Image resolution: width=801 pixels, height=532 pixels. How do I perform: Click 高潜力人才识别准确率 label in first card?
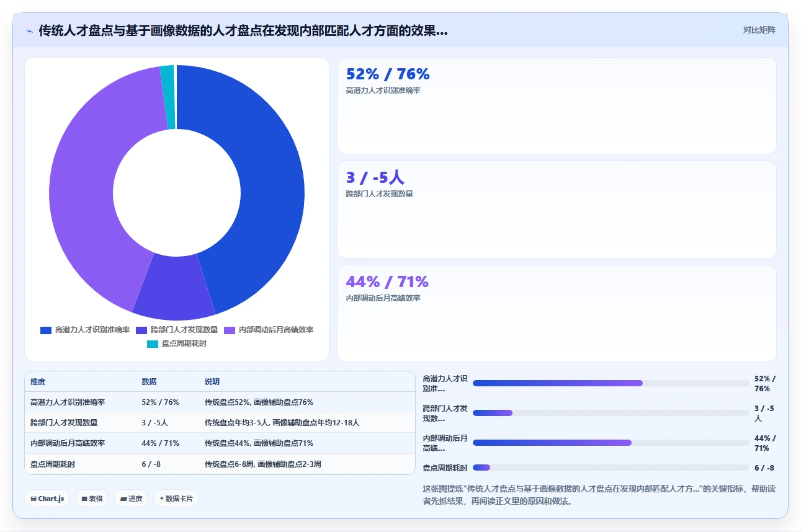[383, 91]
